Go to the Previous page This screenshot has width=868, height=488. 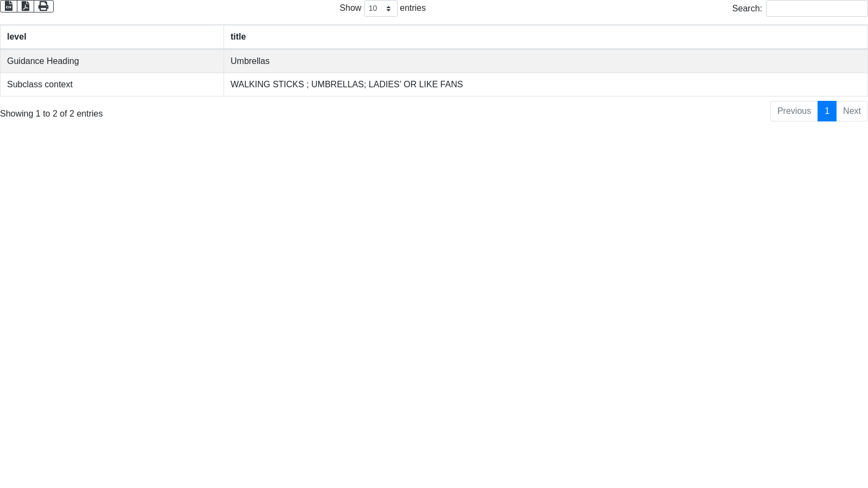[794, 111]
